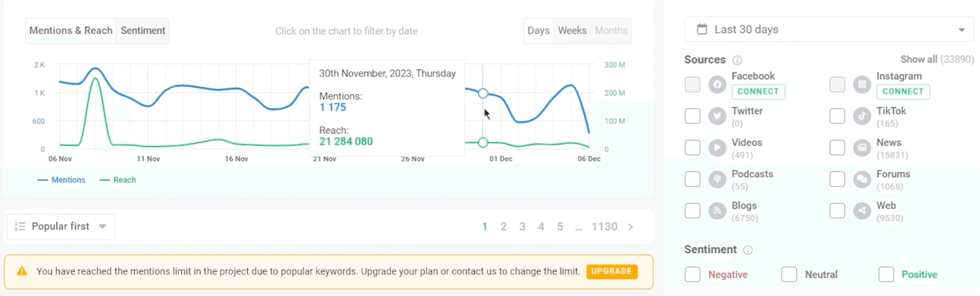Click the Videos play icon

(x=717, y=148)
